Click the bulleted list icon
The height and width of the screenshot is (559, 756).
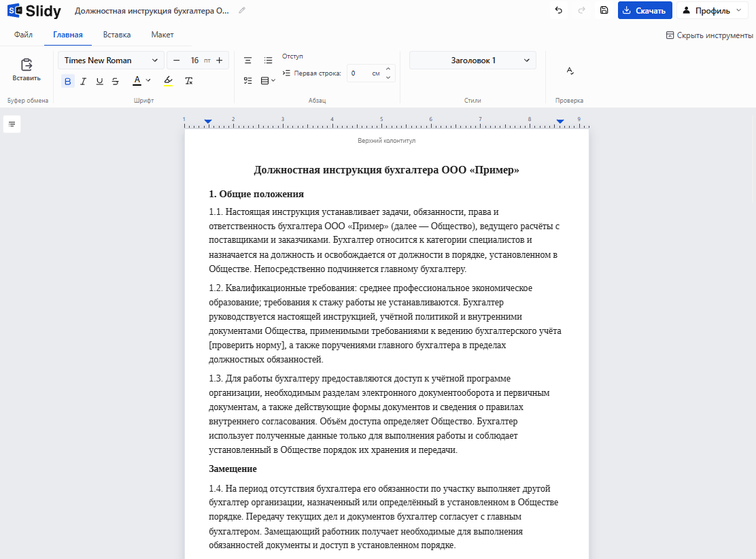(268, 61)
